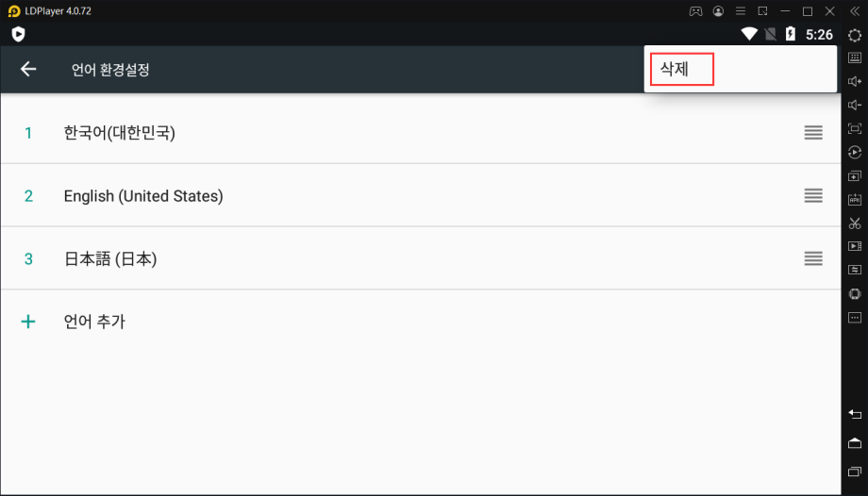
Task: Toggle fullscreen mode from the sidebar
Action: tap(855, 128)
